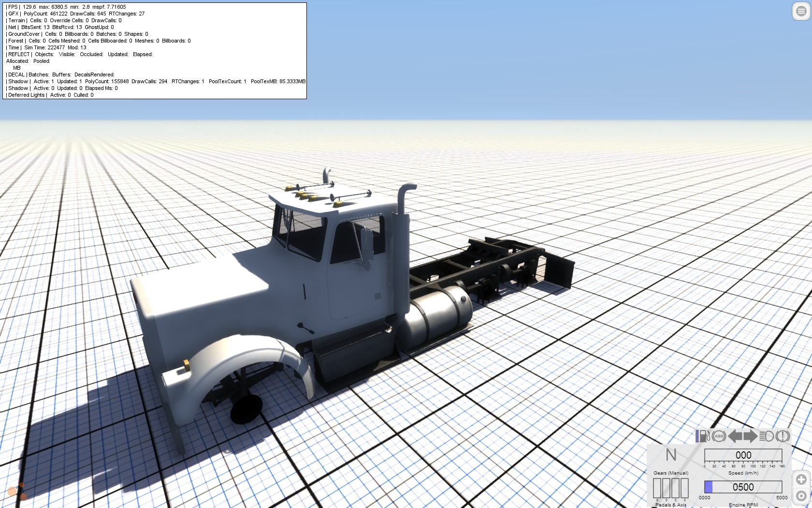This screenshot has height=508, width=812.
Task: Click the fourth pedal axis bar
Action: (684, 488)
